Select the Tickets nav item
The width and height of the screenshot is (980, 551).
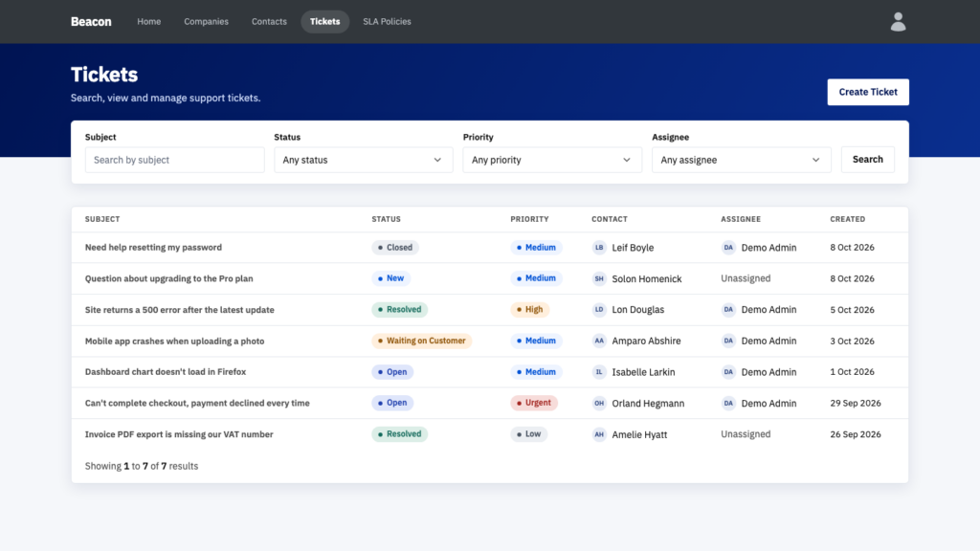pyautogui.click(x=325, y=21)
